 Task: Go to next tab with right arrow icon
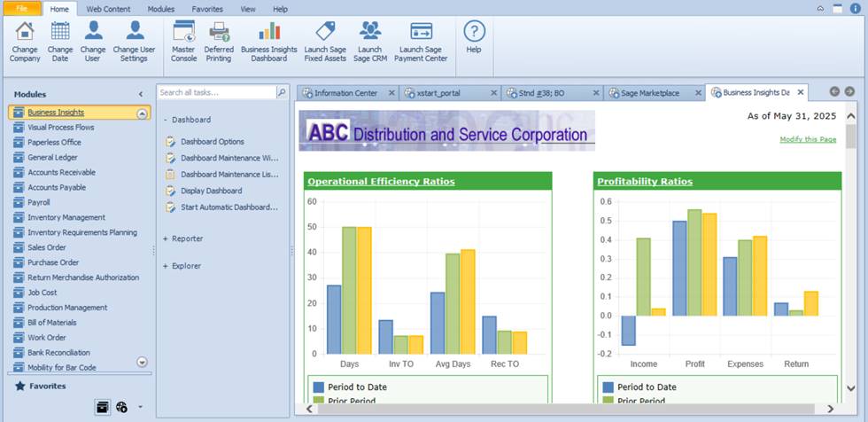(x=849, y=92)
